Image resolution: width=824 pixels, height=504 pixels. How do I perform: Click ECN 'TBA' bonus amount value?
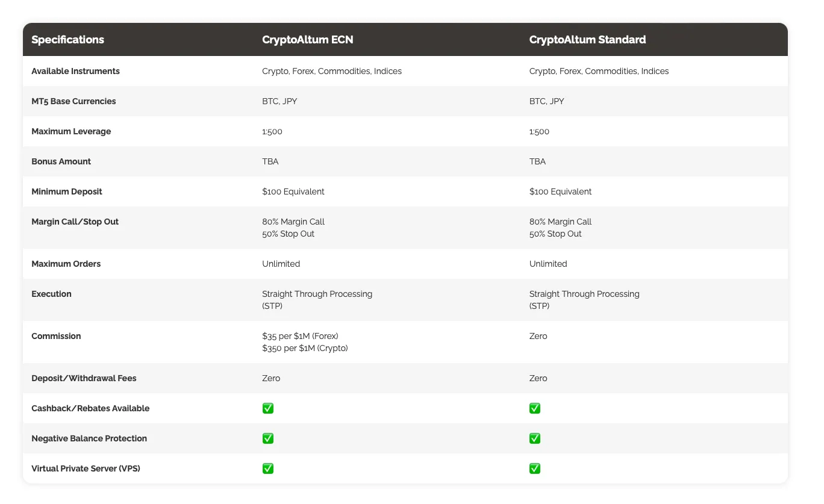[x=270, y=161]
